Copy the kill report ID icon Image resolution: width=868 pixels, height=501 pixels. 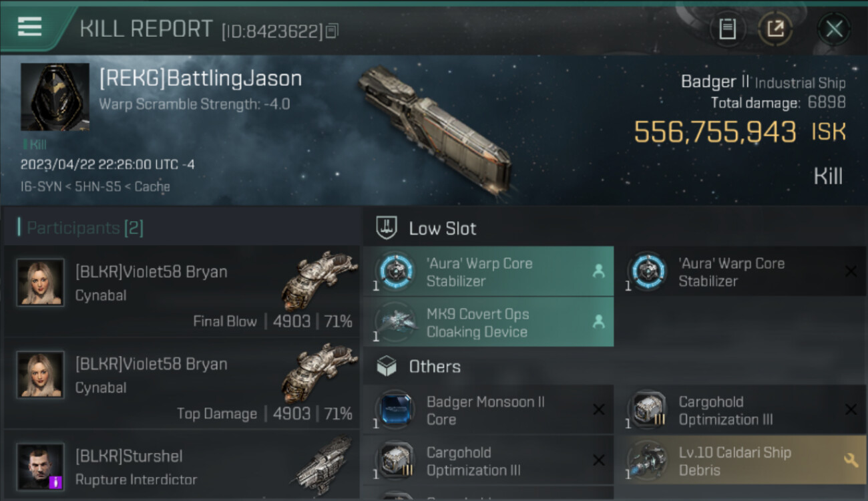click(333, 31)
